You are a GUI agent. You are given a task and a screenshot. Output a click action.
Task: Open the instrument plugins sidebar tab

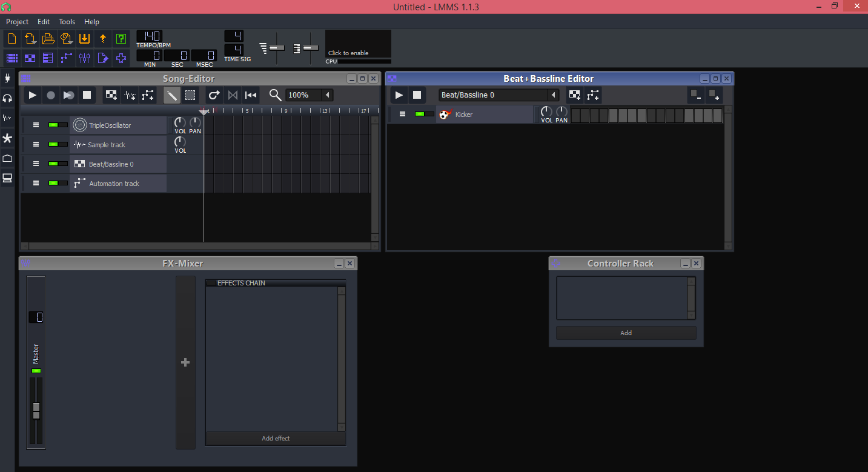[x=7, y=78]
